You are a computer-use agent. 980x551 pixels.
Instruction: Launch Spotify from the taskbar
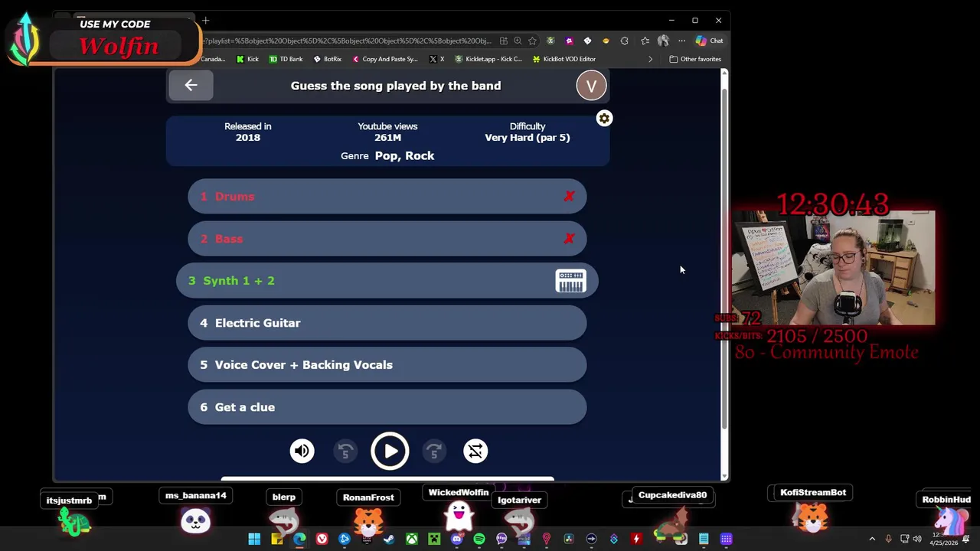click(479, 540)
